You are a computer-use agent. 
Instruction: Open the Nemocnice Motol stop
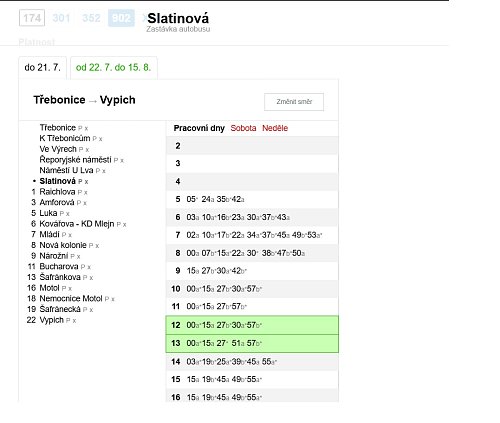(x=71, y=298)
